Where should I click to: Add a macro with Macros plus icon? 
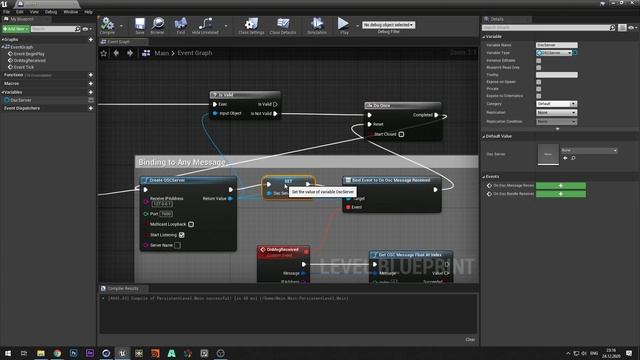(91, 83)
